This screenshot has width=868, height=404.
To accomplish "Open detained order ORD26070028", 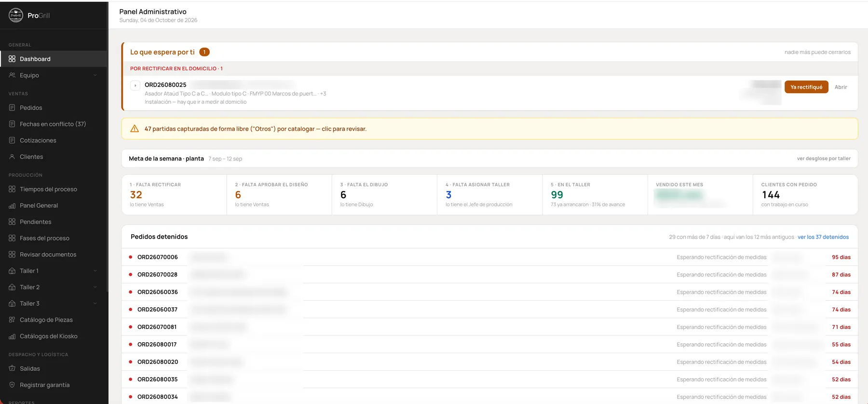I will tap(489, 274).
